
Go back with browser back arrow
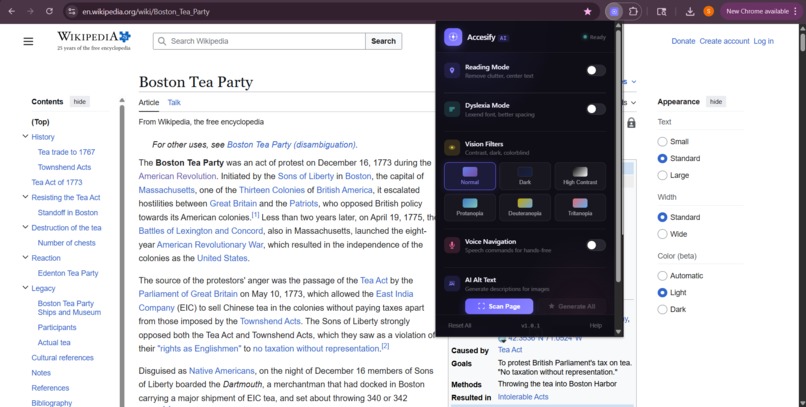click(x=11, y=11)
